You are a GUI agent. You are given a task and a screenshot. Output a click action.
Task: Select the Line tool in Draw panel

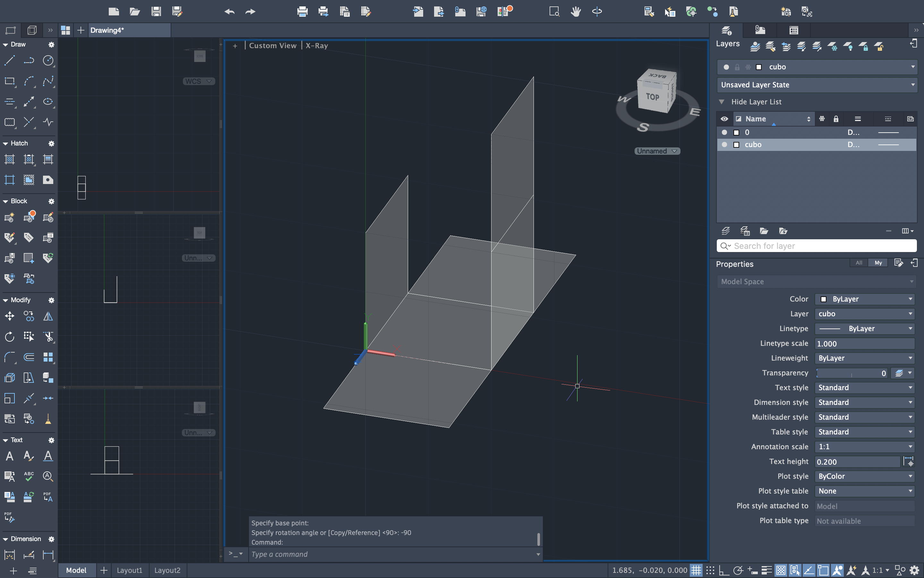(x=10, y=60)
